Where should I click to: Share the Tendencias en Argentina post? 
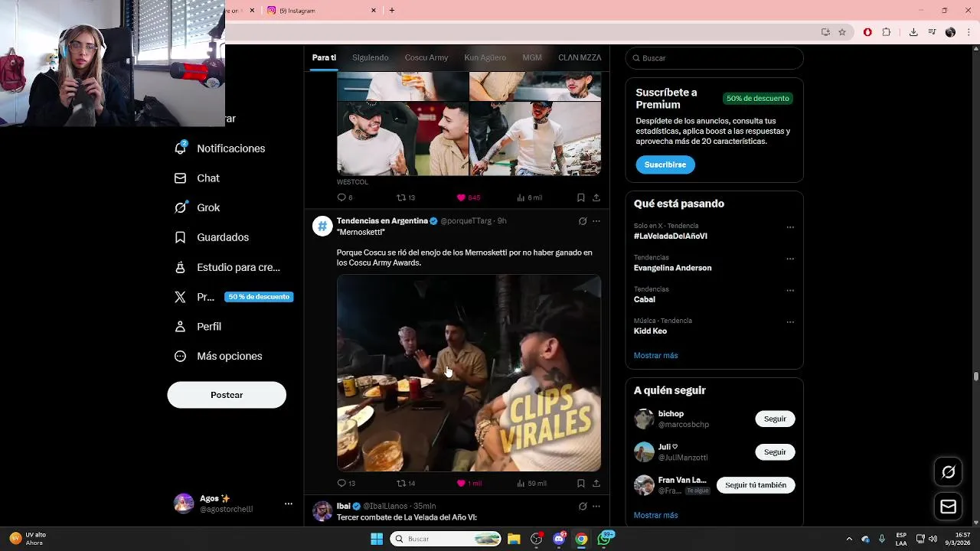[x=596, y=483]
